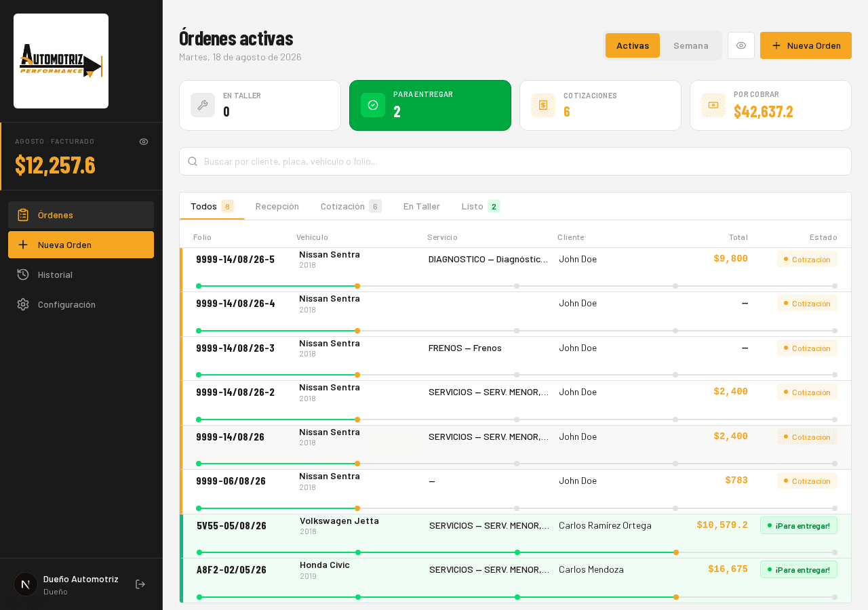Focus the search orders input field
Viewport: 868px width, 610px height.
(515, 161)
